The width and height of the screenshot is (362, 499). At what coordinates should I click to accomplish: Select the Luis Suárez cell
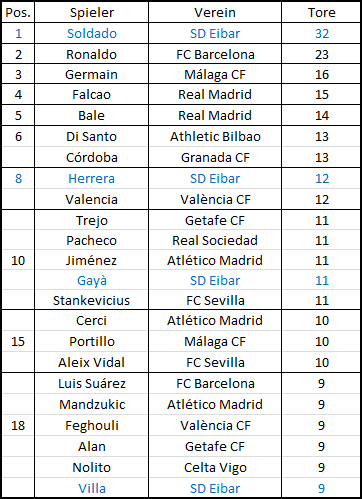91,383
